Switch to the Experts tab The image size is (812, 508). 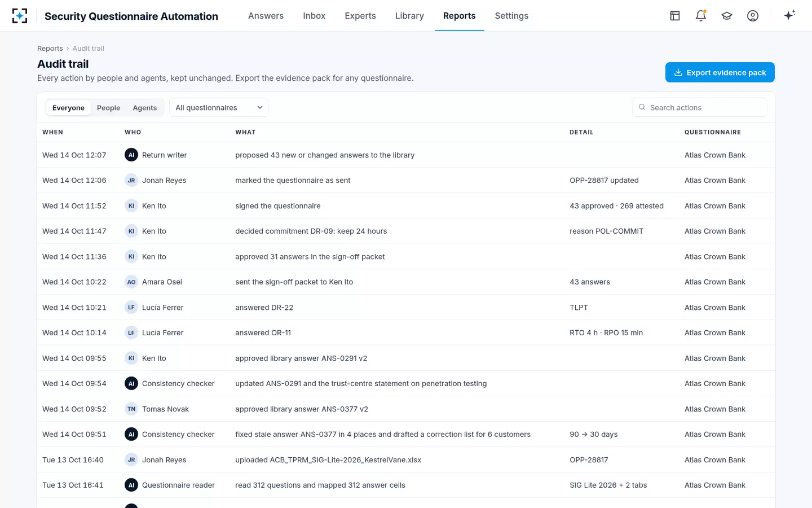[x=360, y=16]
